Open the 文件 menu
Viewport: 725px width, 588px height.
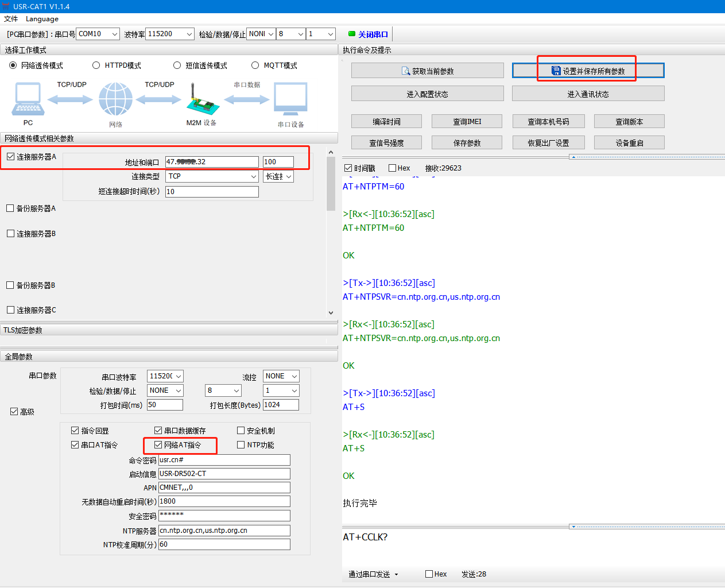[x=11, y=19]
